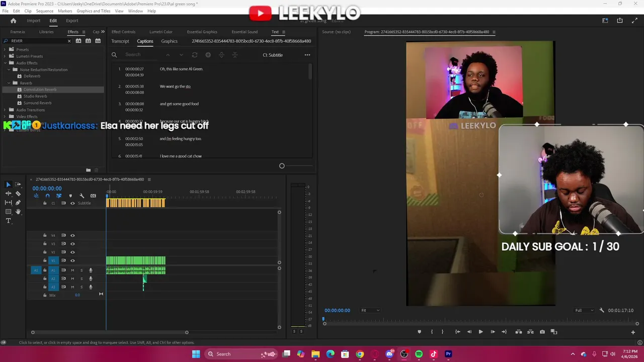The height and width of the screenshot is (362, 644).
Task: Hide the V4 track output
Action: point(72,235)
